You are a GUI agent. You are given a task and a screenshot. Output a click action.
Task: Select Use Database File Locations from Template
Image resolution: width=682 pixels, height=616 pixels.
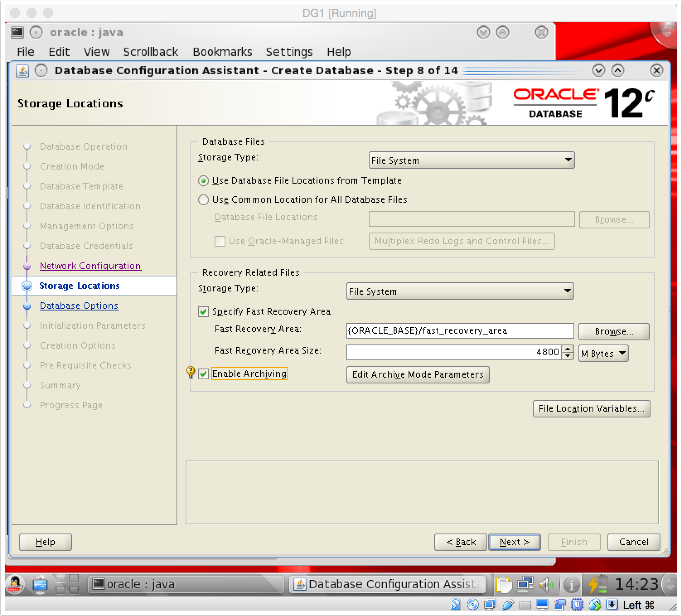coord(203,181)
